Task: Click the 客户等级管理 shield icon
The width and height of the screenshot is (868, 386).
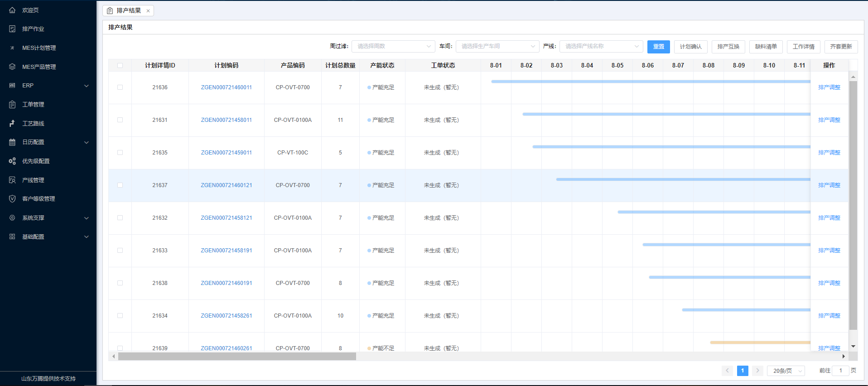Action: coord(12,199)
